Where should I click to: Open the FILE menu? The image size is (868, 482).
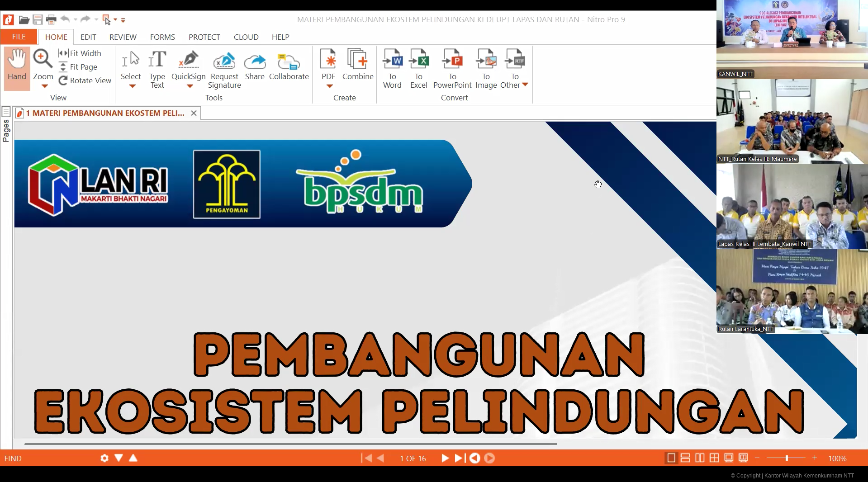pos(19,37)
